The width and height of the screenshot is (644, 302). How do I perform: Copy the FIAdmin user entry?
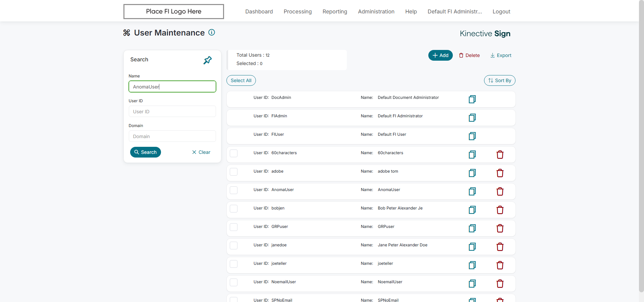[472, 118]
